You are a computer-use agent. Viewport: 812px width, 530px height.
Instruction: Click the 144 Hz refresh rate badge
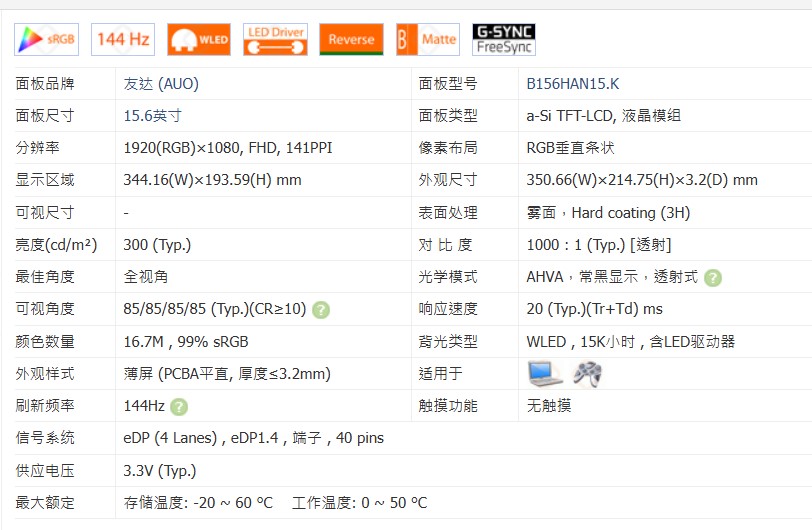pos(123,40)
